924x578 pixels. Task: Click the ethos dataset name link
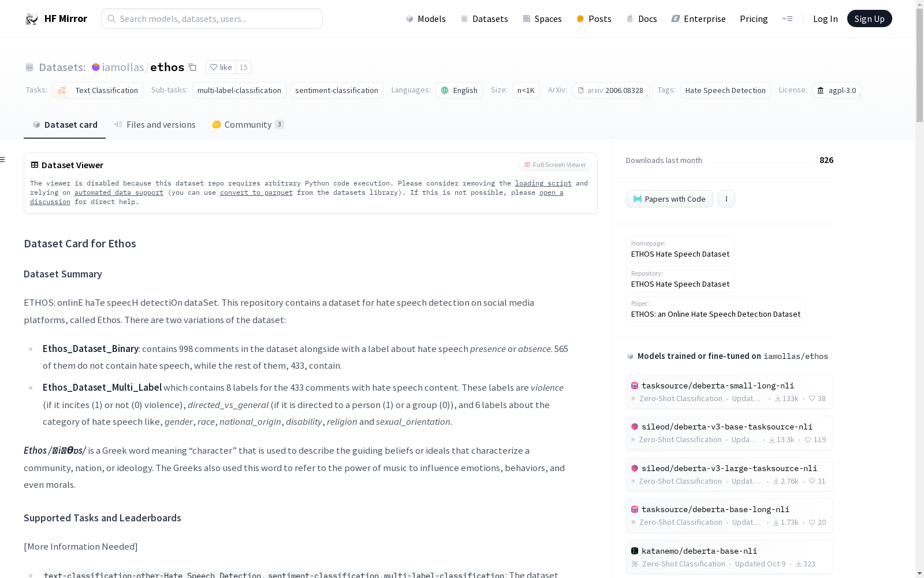[x=167, y=67]
